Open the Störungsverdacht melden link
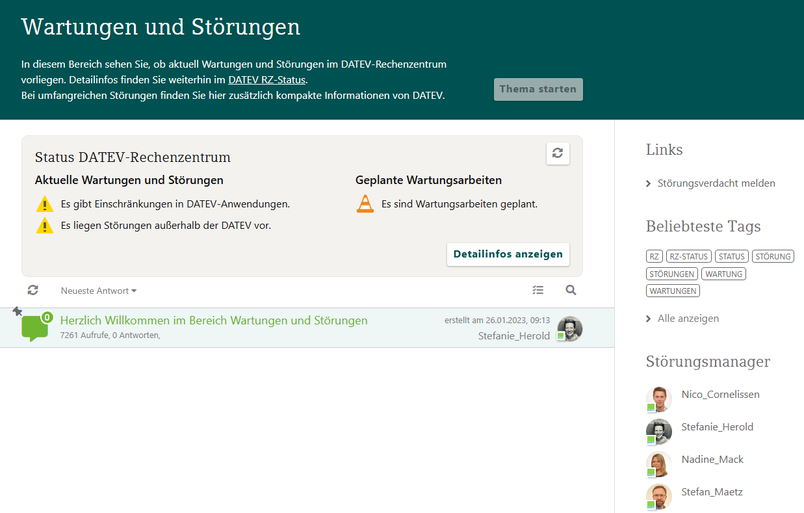The image size is (804, 513). coord(716,183)
